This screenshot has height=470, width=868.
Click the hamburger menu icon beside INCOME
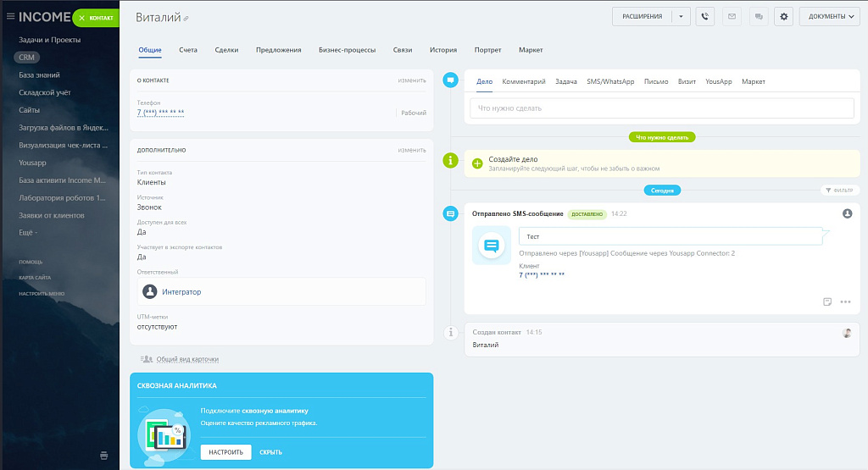10,16
